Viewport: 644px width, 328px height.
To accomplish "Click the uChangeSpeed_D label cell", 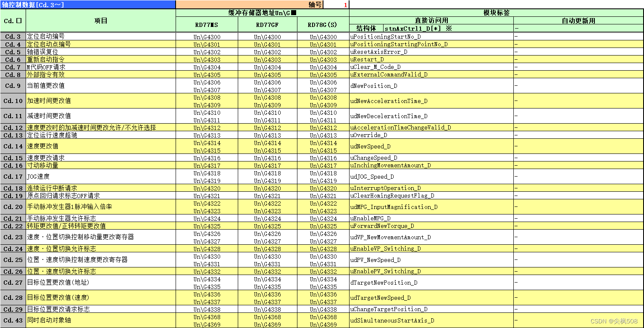I will click(x=431, y=158).
